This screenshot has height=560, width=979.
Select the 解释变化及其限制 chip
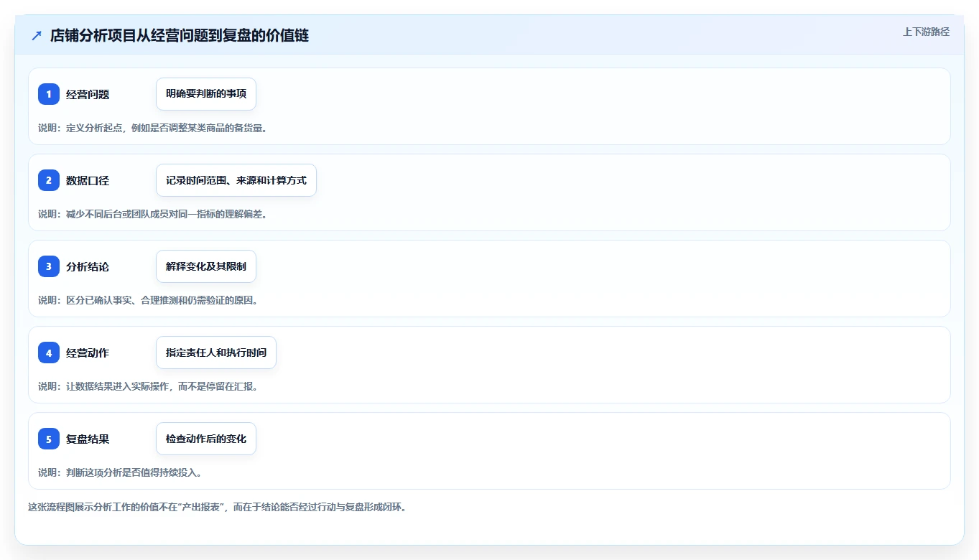[x=206, y=266]
